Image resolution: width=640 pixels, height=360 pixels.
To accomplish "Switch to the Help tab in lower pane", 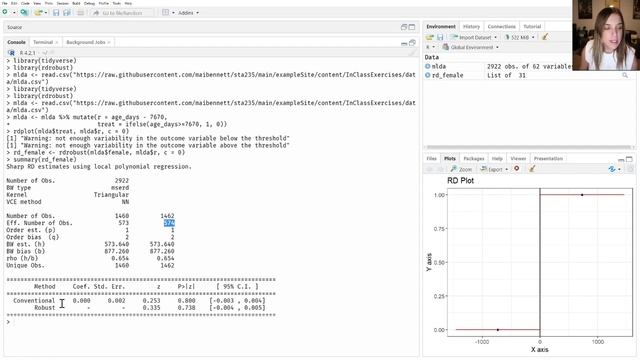I will click(497, 158).
